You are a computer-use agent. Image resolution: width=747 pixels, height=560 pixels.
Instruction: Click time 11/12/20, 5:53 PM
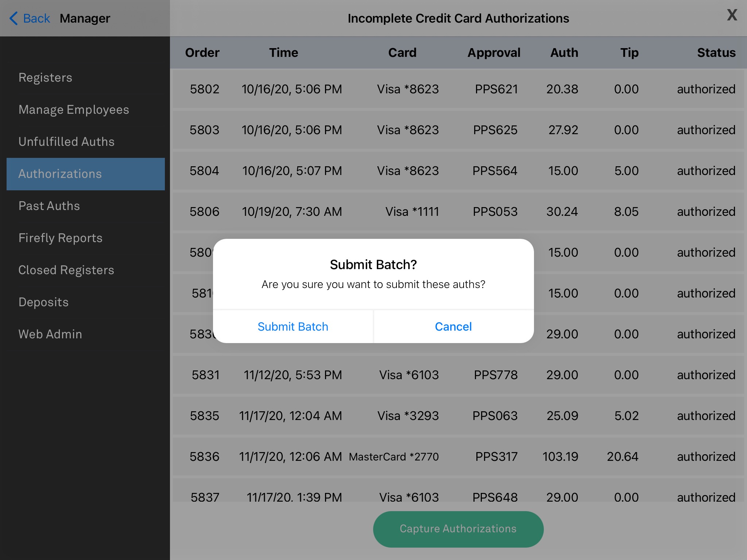[x=293, y=375]
